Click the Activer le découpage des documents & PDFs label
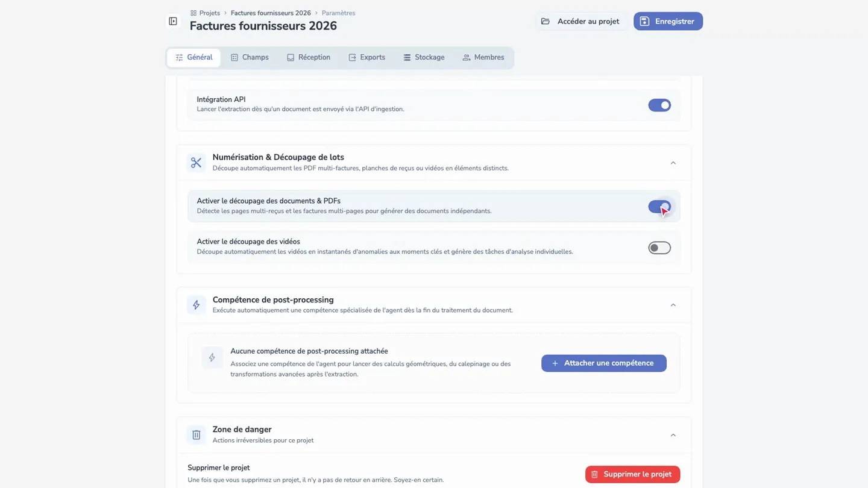The image size is (868, 488). pos(269,201)
